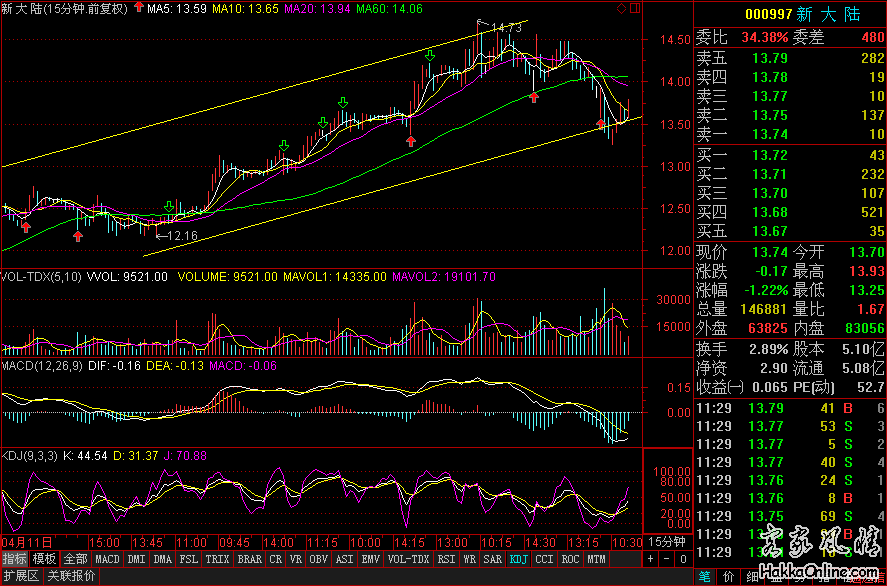Click the 关联报价 button
Viewport: 887px width, 586px height.
click(71, 576)
